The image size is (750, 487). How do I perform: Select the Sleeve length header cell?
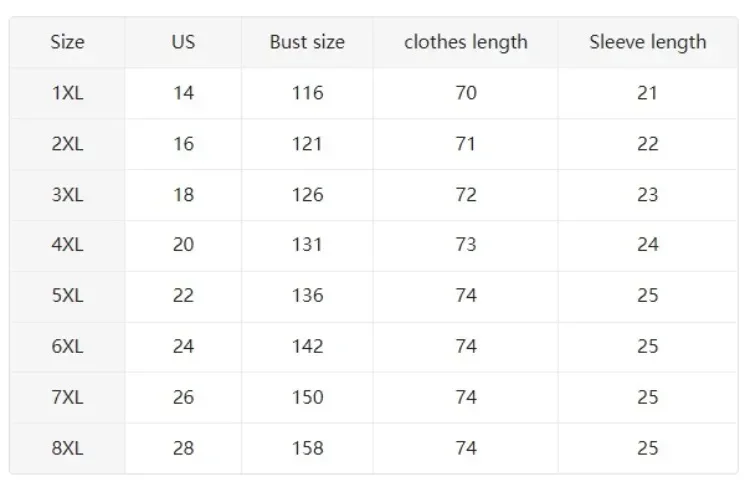tap(648, 43)
